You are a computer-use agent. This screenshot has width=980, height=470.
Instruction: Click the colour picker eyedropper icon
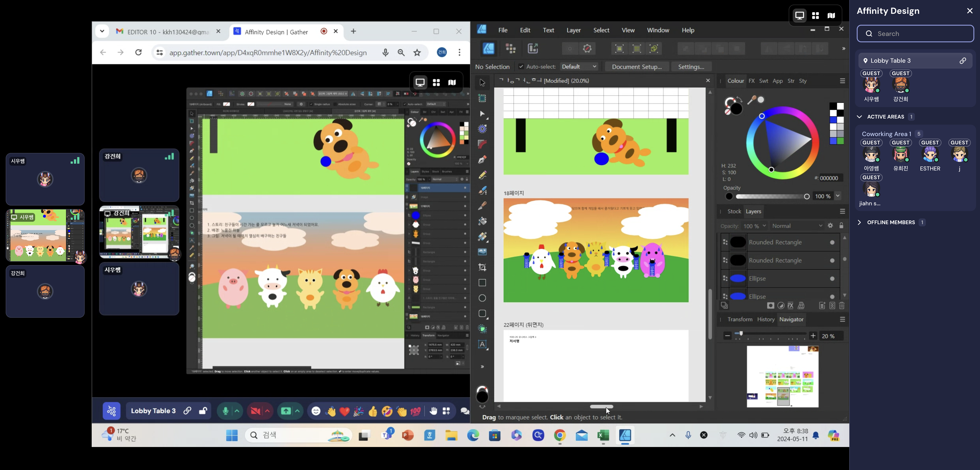coord(751,100)
